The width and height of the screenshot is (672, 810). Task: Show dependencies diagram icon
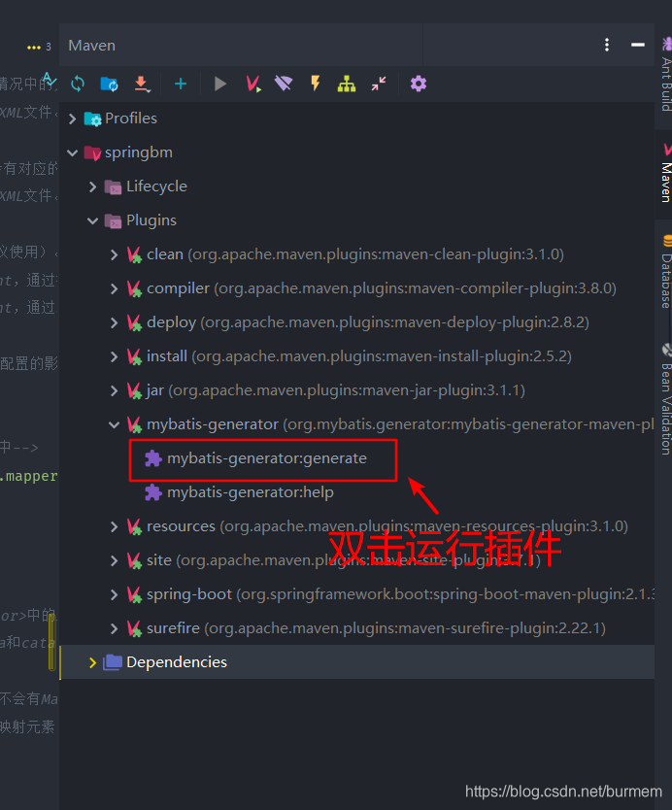[347, 84]
